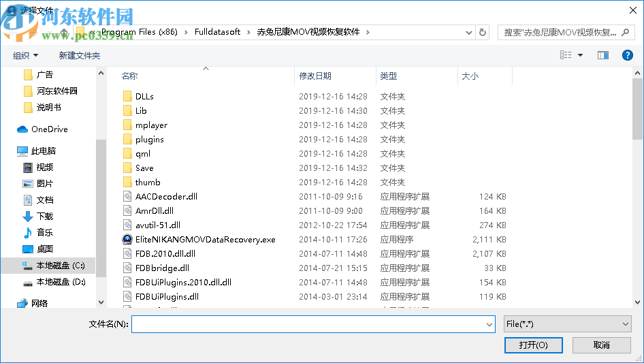Expand the address bar history dropdown

click(468, 33)
